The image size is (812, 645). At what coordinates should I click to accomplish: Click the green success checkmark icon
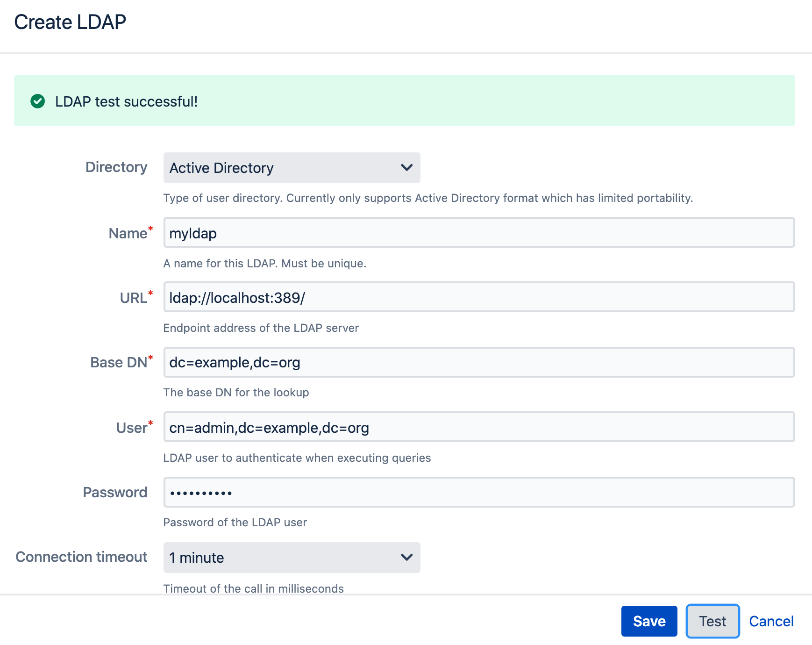click(37, 101)
